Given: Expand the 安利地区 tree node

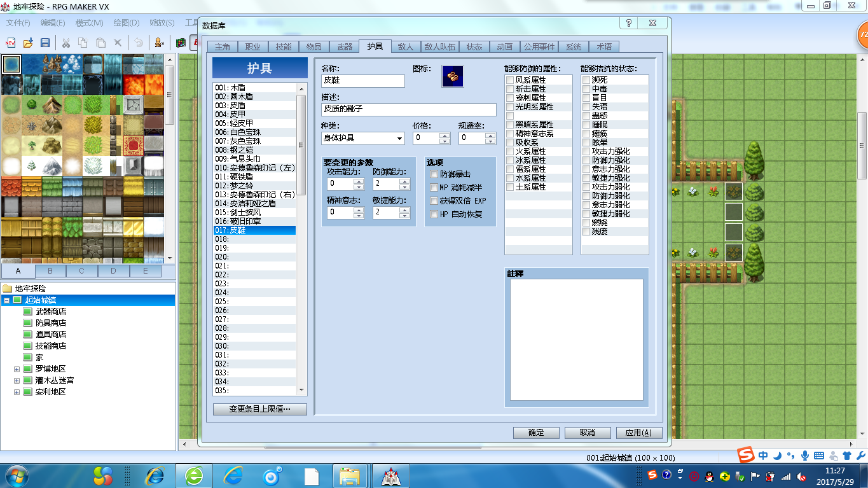Looking at the screenshot, I should pyautogui.click(x=17, y=392).
